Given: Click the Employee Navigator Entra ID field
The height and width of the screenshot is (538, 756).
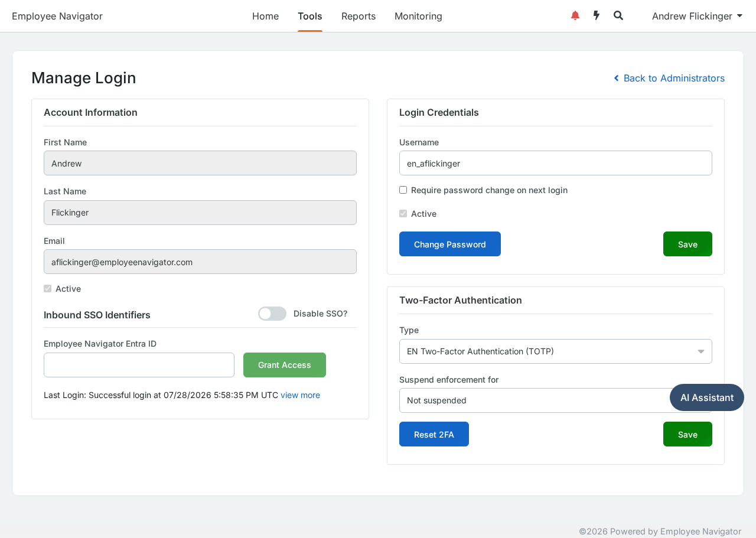Looking at the screenshot, I should tap(139, 365).
